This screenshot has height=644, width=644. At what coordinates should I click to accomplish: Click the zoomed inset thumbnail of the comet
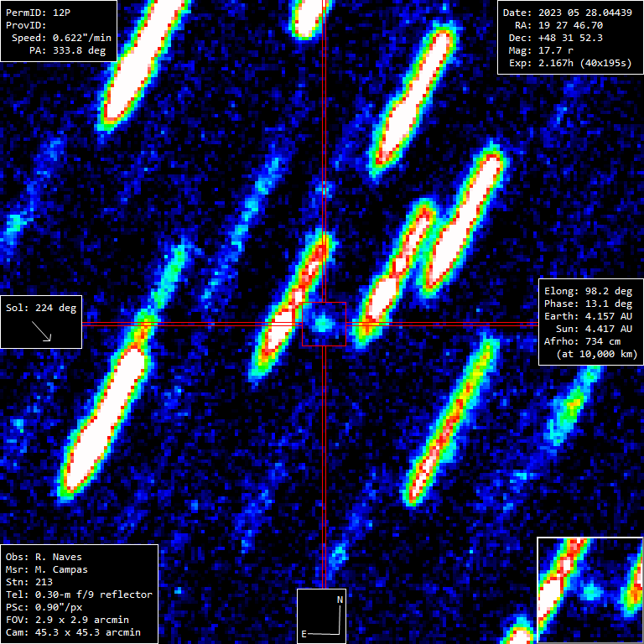coord(590,590)
